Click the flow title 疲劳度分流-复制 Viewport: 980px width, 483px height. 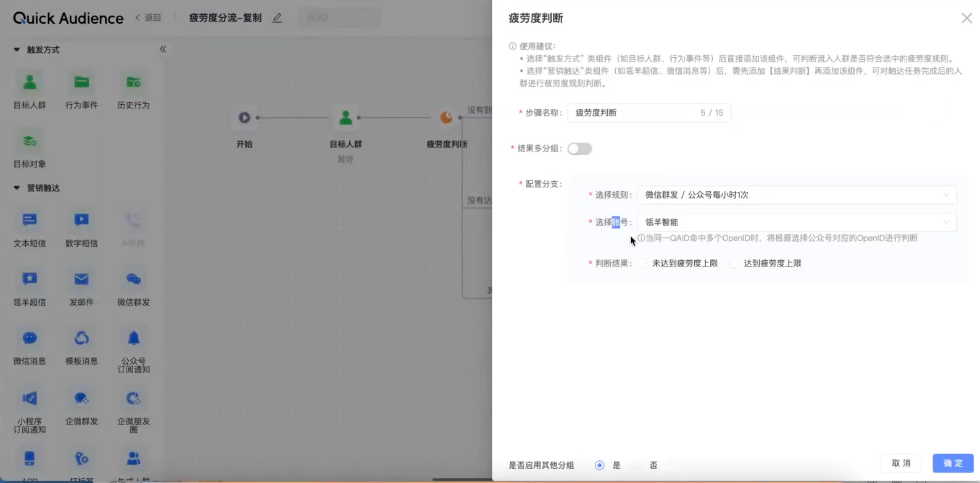[225, 18]
